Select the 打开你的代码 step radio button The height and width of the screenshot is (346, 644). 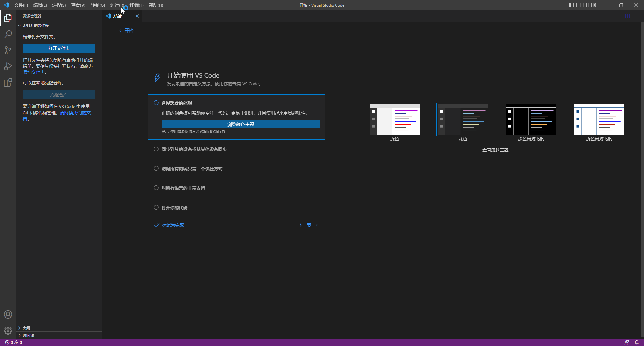click(156, 208)
